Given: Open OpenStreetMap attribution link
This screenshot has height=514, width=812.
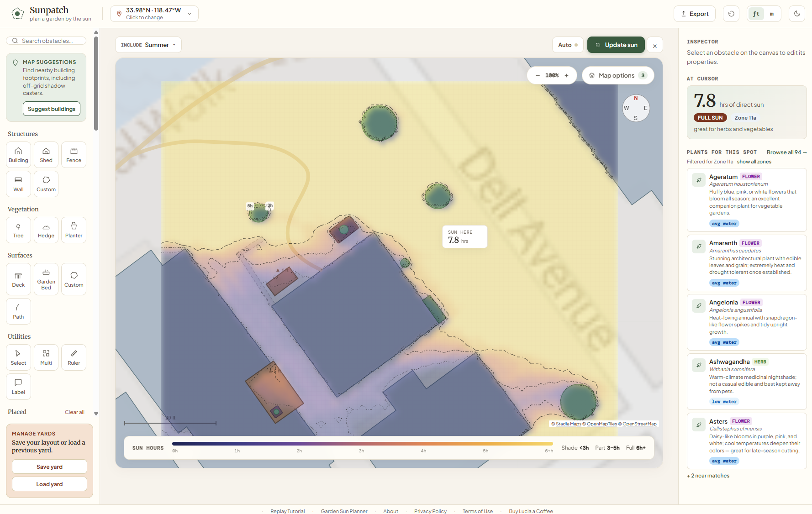Looking at the screenshot, I should [x=639, y=424].
